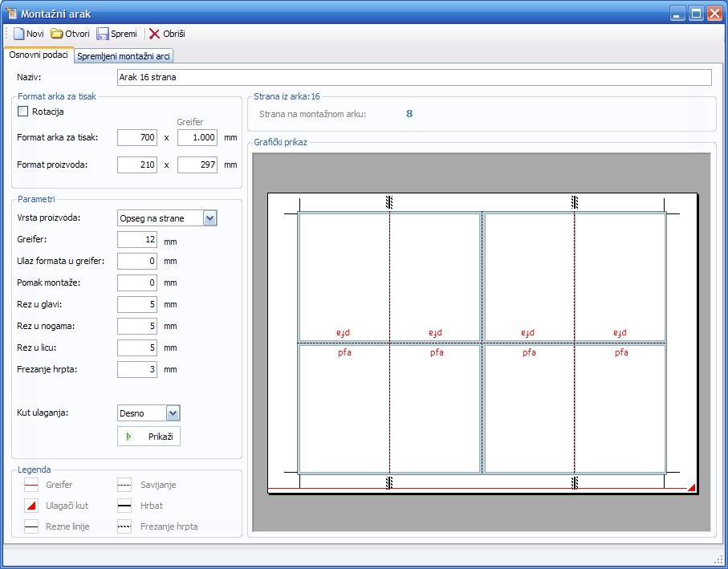Delete with the red Obriši X icon

pos(155,34)
